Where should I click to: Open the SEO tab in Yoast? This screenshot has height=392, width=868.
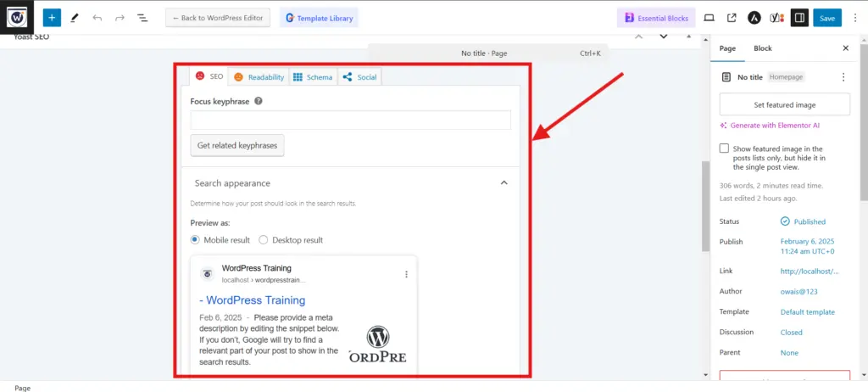(x=209, y=76)
